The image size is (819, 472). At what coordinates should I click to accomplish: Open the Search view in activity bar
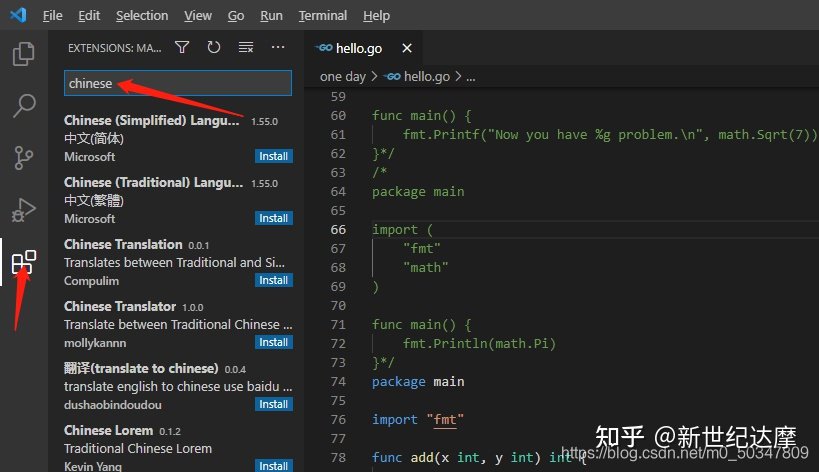pos(24,106)
